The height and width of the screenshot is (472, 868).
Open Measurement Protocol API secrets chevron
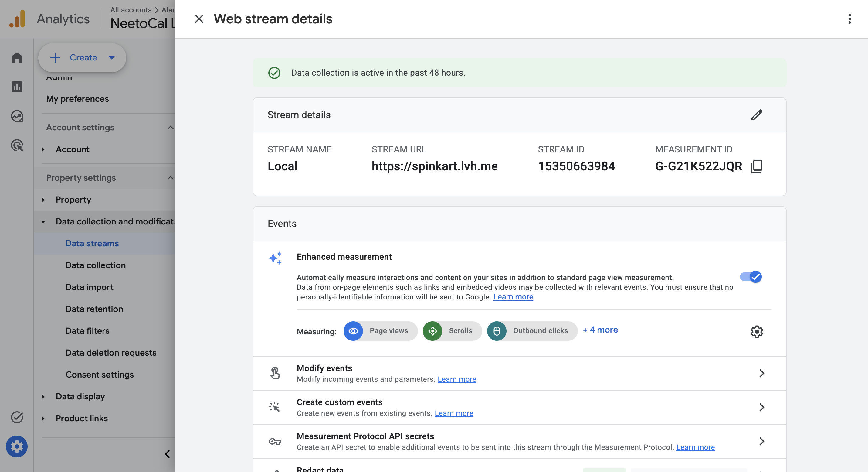click(761, 441)
